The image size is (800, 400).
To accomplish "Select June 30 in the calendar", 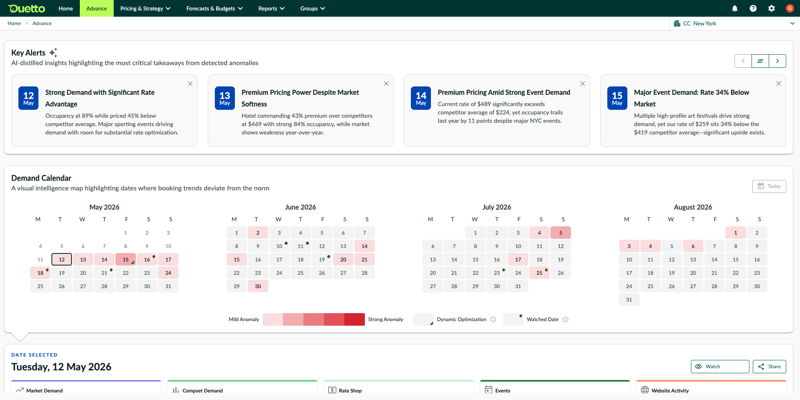I will [258, 286].
